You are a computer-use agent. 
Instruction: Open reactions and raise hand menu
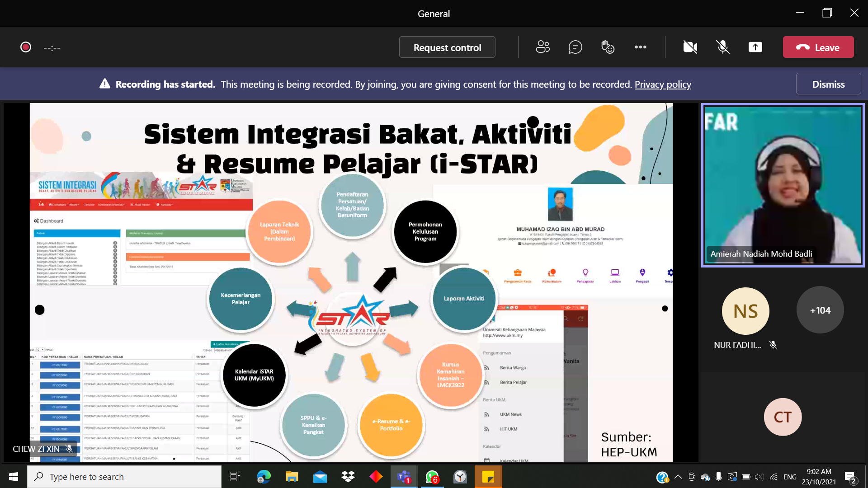coord(608,47)
